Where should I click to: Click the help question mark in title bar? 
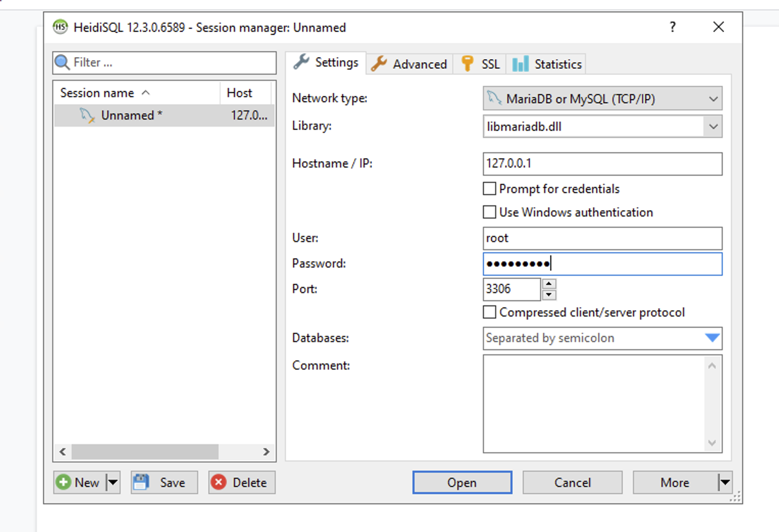tap(673, 27)
